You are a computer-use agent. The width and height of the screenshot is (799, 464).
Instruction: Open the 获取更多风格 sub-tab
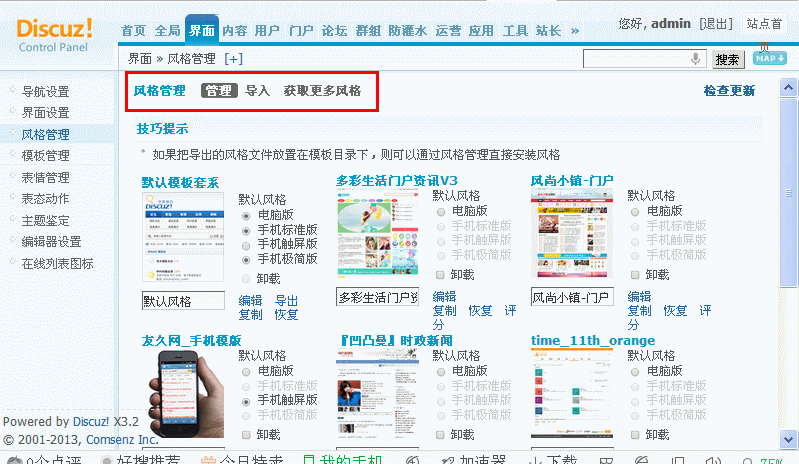323,91
